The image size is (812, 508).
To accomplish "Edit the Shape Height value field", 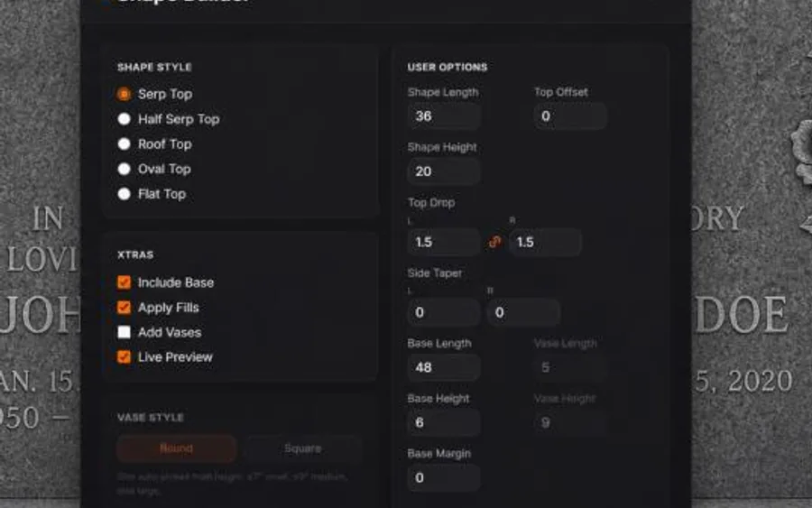I will point(444,171).
